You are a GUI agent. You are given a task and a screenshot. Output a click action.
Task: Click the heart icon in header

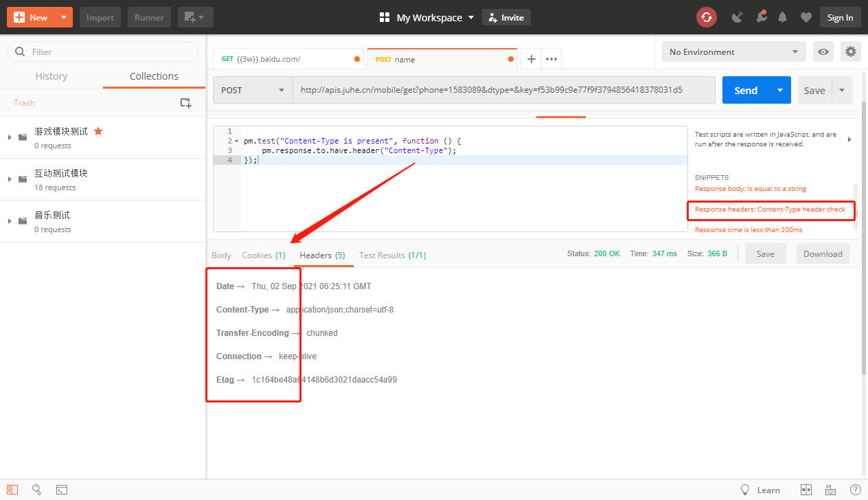pyautogui.click(x=806, y=18)
